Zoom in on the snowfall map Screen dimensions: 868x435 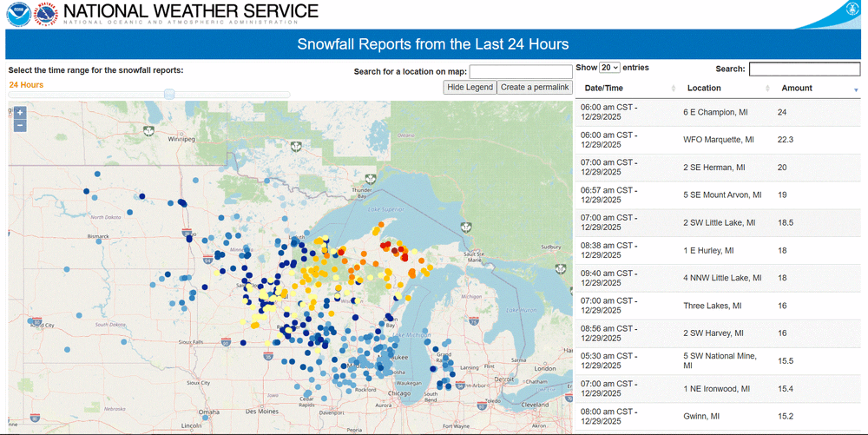click(20, 113)
